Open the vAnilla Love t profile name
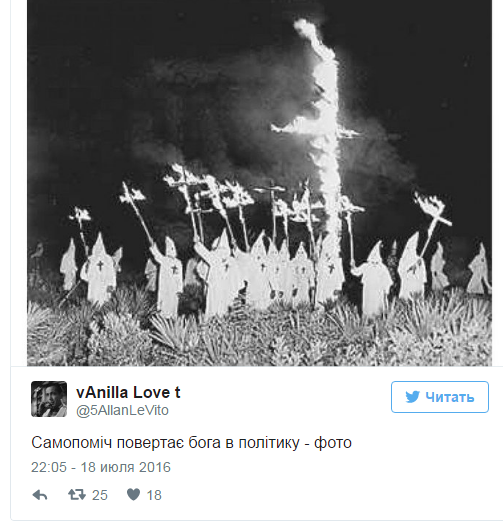The height and width of the screenshot is (525, 503). pos(128,392)
